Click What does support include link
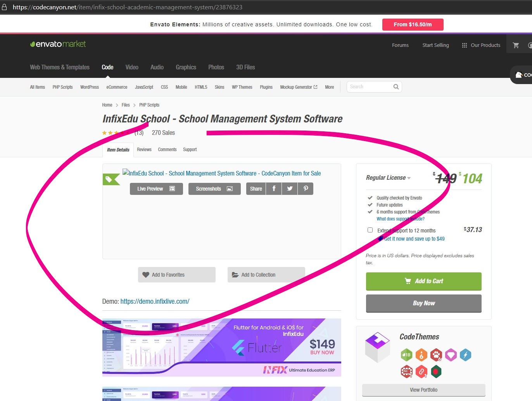Image resolution: width=532 pixels, height=401 pixels. pyautogui.click(x=401, y=219)
